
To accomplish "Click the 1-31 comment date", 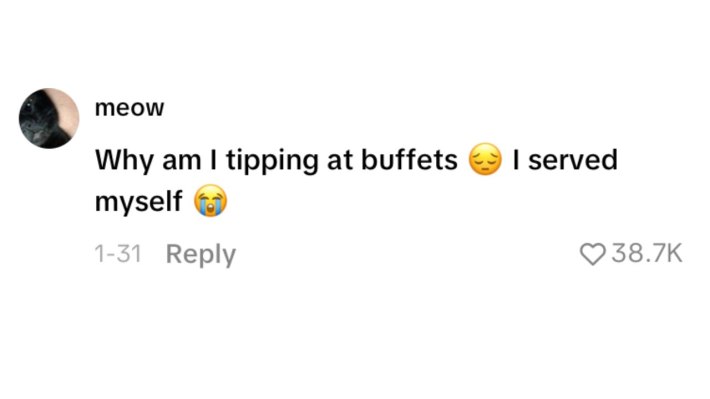I will (118, 254).
